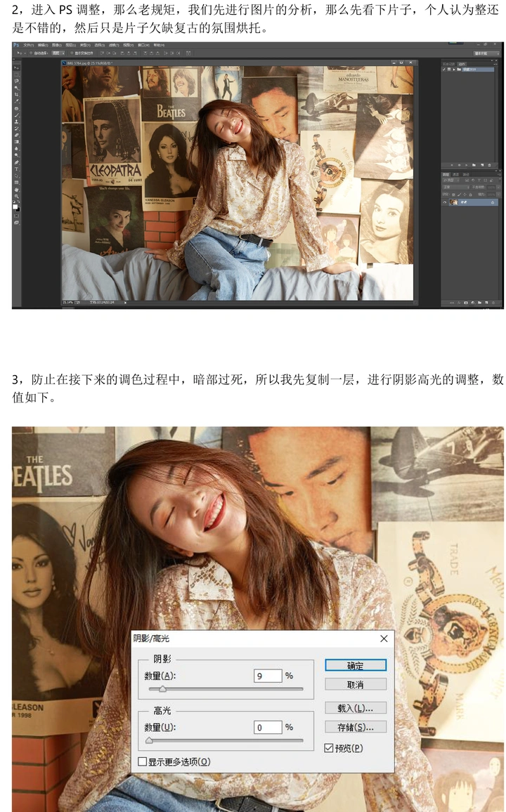The width and height of the screenshot is (506, 812).
Task: Click the 载入(L)... button
Action: (x=356, y=708)
